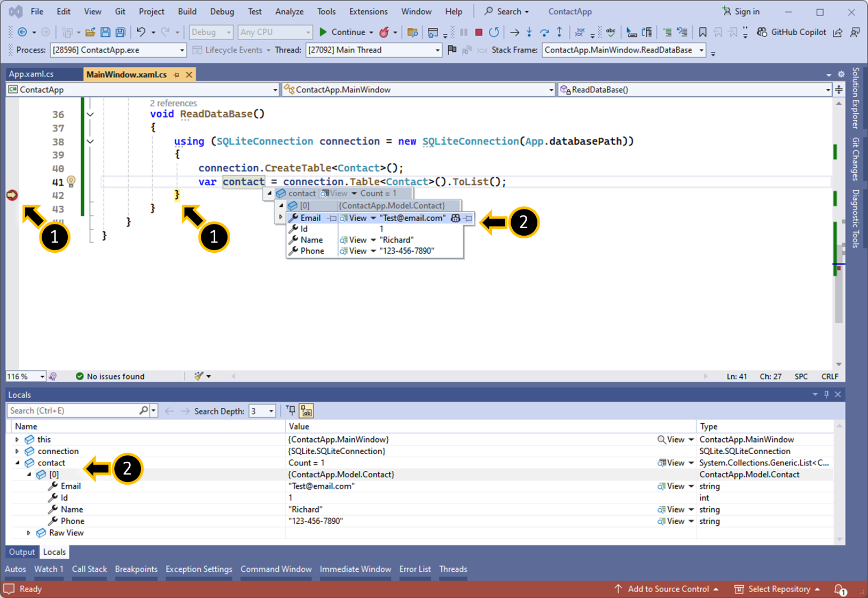Expand the 'this' row in Locals
Image resolution: width=868 pixels, height=598 pixels.
tap(17, 439)
